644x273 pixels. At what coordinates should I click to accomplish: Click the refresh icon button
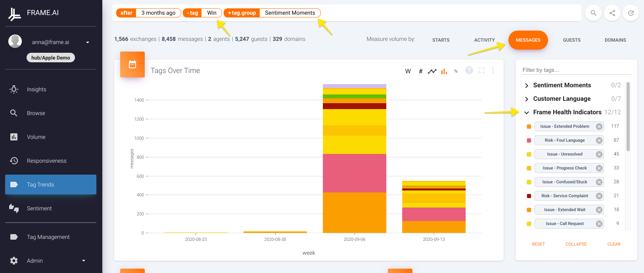(x=631, y=13)
